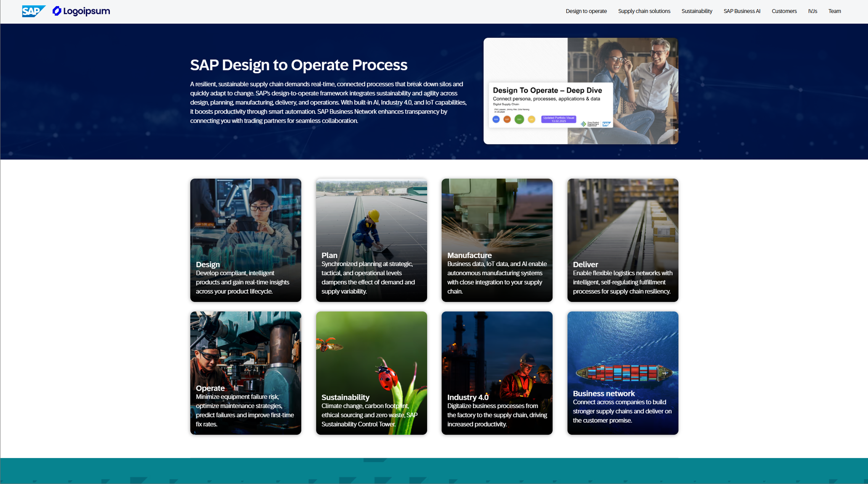Open the Sustainability ladybug card
This screenshot has height=484, width=868.
pyautogui.click(x=371, y=373)
